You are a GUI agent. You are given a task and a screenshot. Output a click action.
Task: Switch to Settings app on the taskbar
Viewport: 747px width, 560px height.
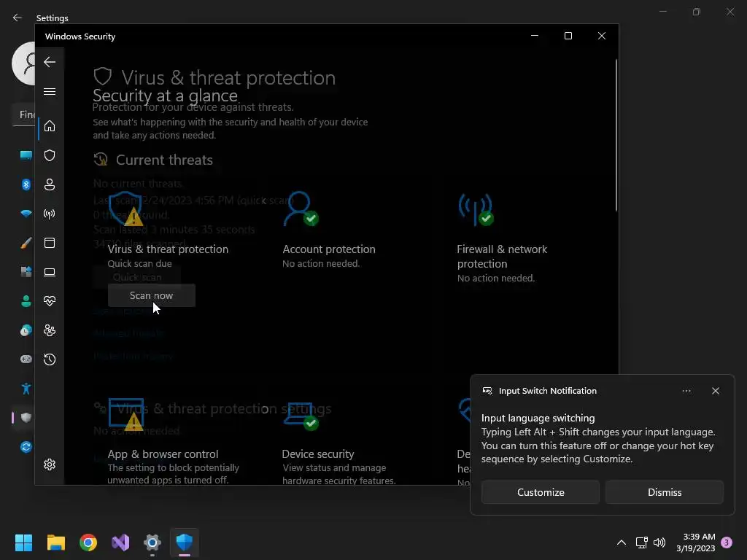pyautogui.click(x=152, y=542)
